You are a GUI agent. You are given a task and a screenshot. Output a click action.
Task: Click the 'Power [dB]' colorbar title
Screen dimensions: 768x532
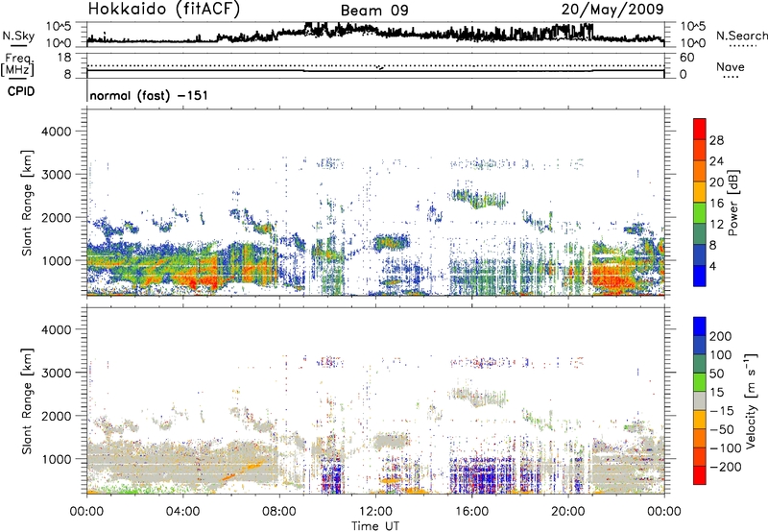[732, 203]
